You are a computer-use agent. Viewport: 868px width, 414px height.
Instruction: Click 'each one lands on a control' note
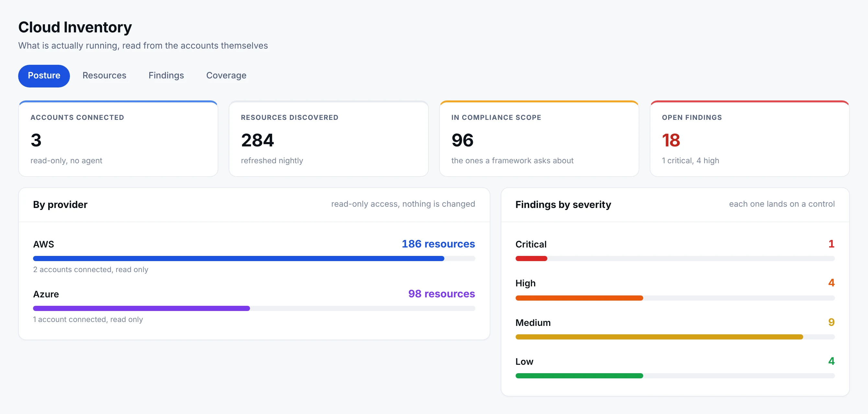pos(782,204)
